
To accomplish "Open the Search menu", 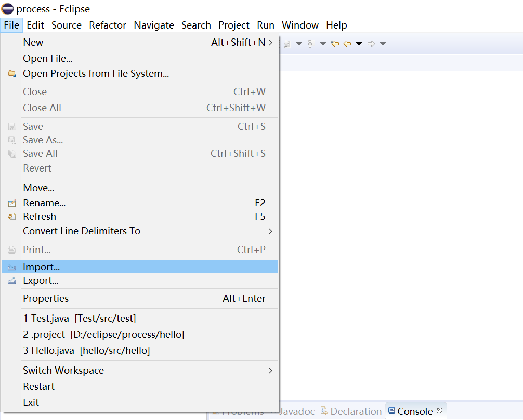I will (196, 25).
